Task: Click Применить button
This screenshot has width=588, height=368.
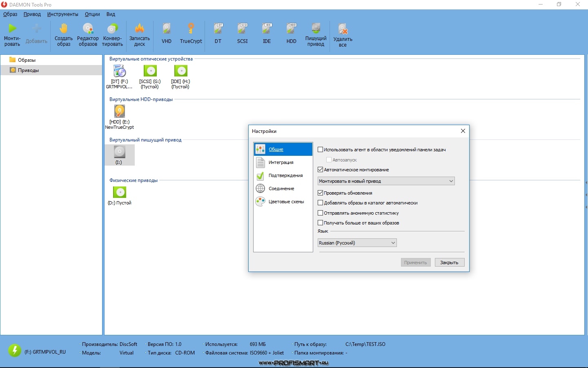Action: pos(416,263)
